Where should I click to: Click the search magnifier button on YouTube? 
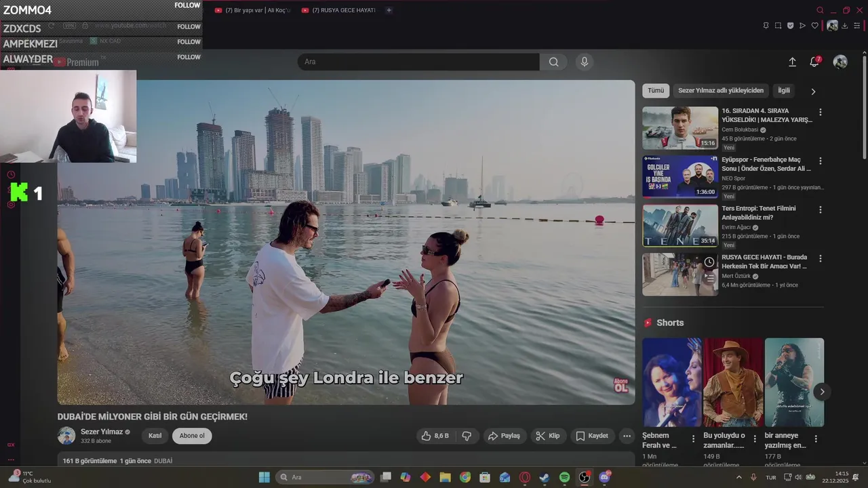tap(554, 62)
